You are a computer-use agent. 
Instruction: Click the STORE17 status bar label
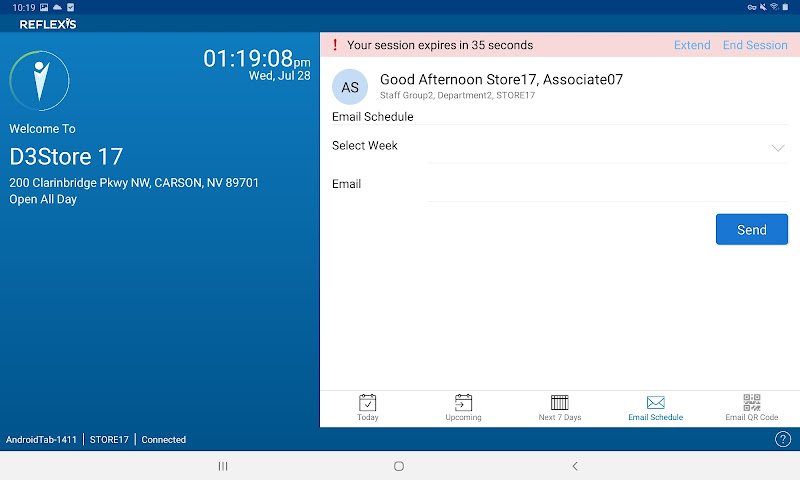click(x=109, y=439)
